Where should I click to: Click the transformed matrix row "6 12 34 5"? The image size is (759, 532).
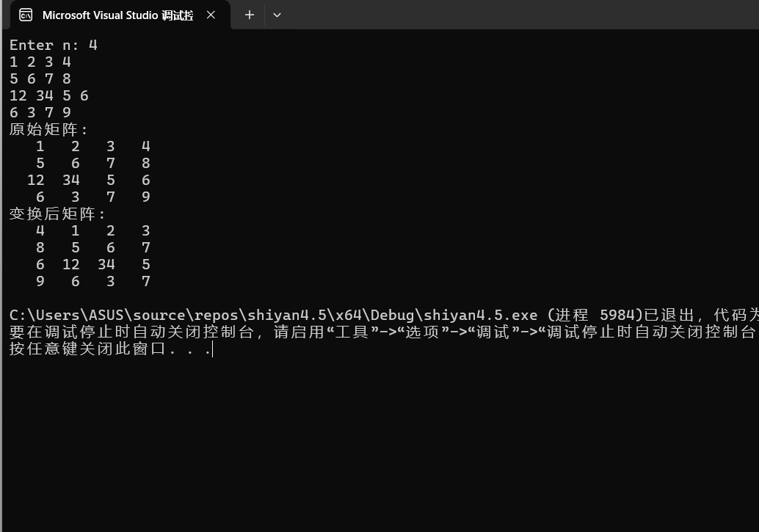(93, 264)
